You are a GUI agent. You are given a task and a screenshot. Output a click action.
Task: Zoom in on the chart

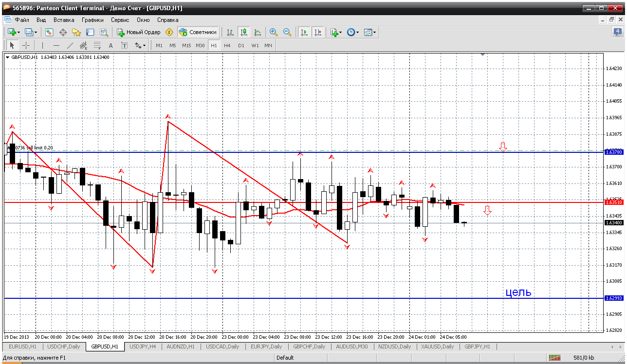[x=274, y=32]
